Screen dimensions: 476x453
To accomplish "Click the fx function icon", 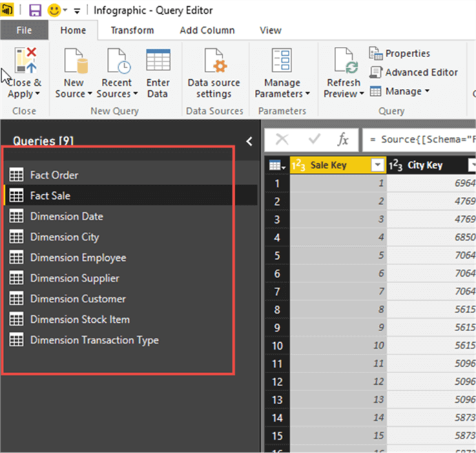I will (x=343, y=140).
